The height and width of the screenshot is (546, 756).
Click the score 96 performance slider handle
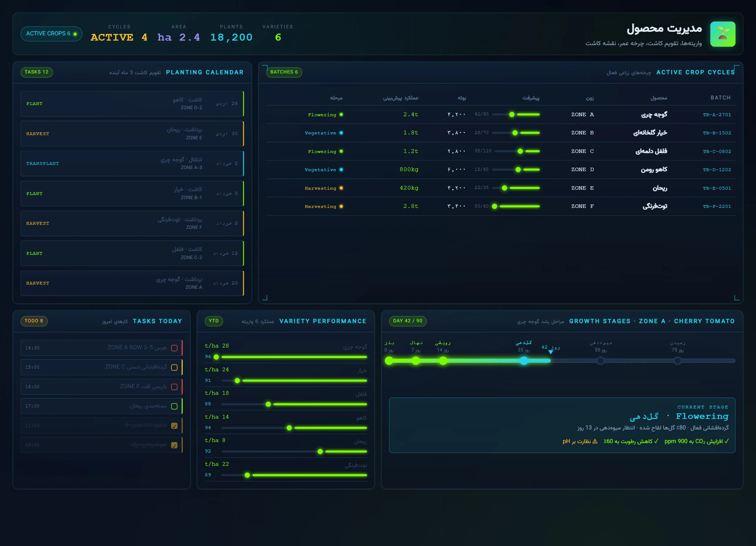pyautogui.click(x=216, y=357)
